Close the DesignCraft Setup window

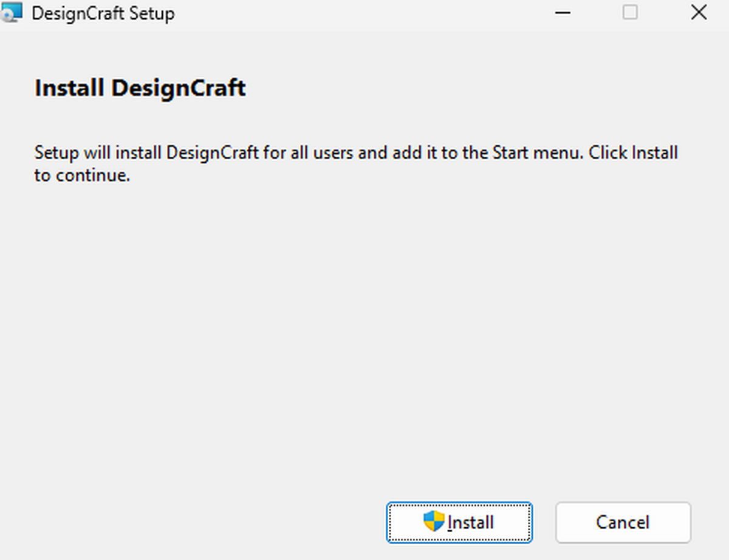[x=699, y=13]
